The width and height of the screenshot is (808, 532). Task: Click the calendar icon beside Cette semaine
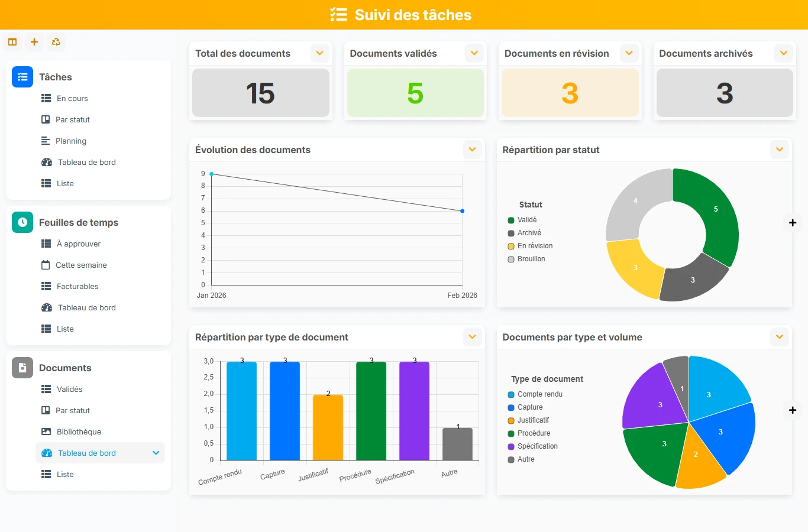pos(46,265)
